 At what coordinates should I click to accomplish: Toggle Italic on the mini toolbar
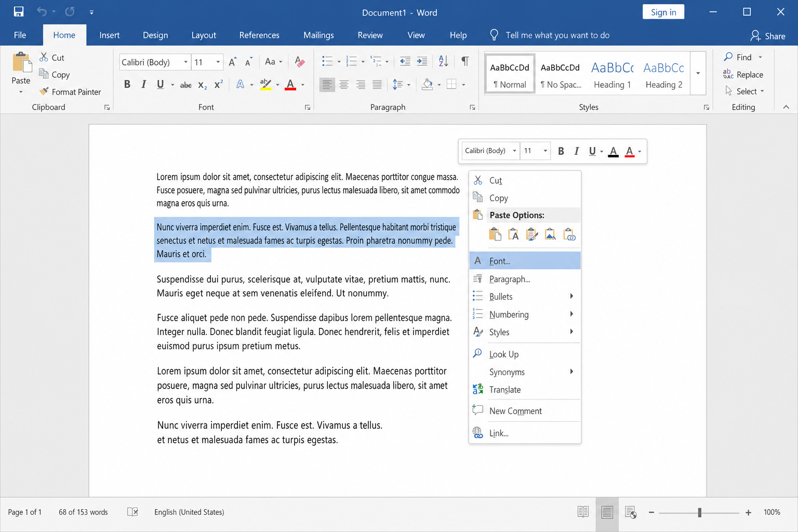[577, 151]
